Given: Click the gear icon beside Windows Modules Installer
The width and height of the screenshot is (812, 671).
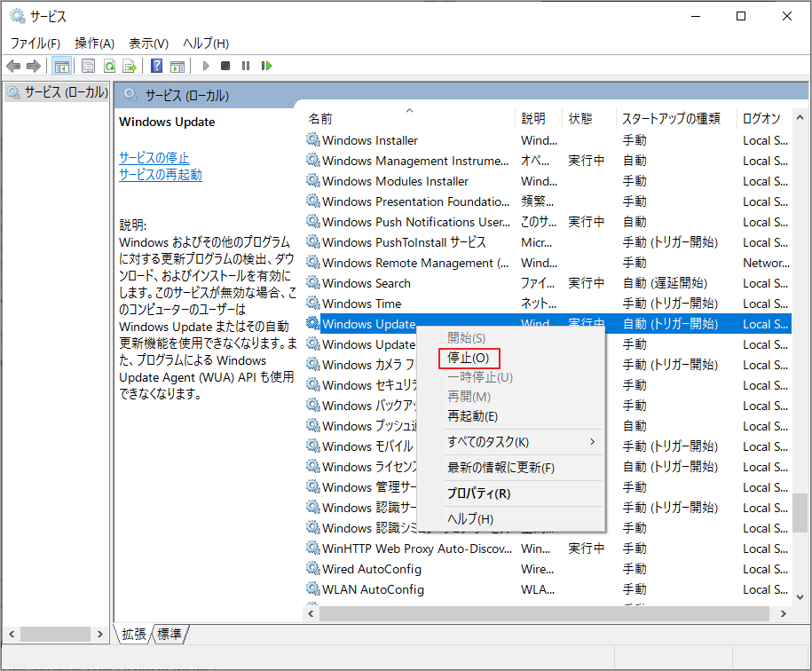Looking at the screenshot, I should click(x=312, y=180).
